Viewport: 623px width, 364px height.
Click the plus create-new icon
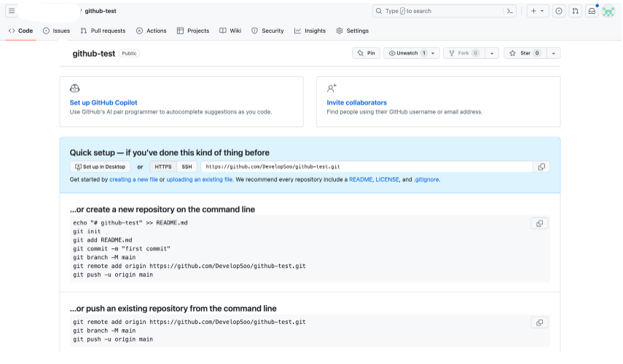click(533, 11)
